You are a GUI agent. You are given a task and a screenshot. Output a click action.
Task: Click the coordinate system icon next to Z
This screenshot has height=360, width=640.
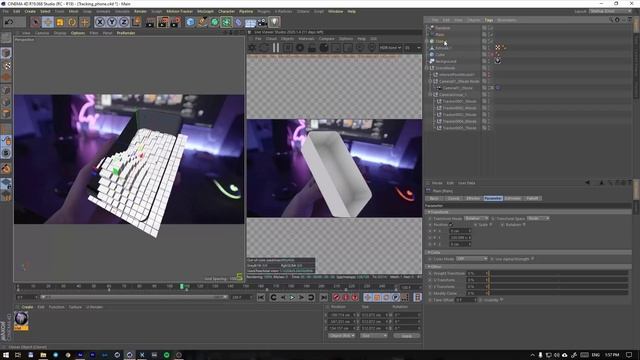coord(136,22)
